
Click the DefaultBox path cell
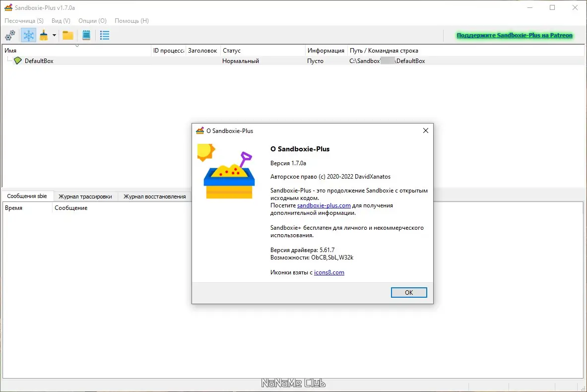point(387,61)
